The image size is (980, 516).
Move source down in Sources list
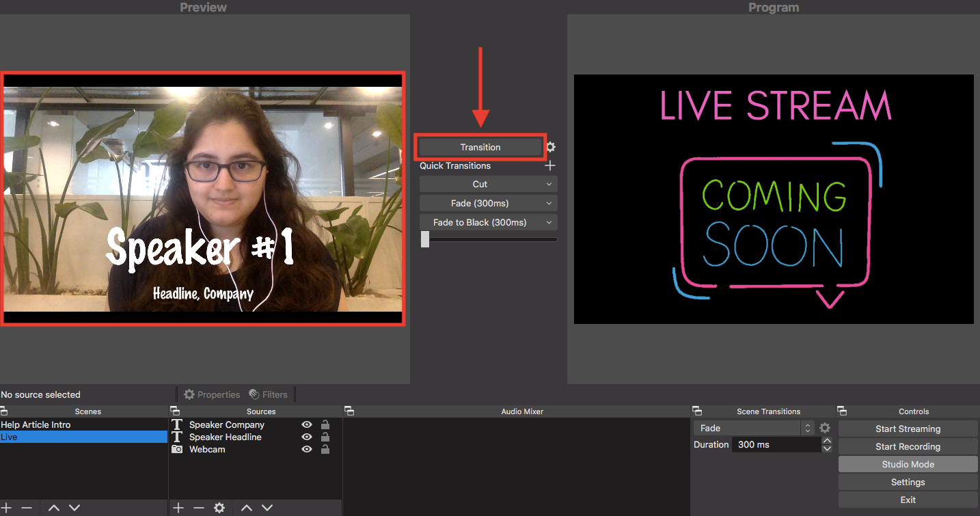click(267, 508)
